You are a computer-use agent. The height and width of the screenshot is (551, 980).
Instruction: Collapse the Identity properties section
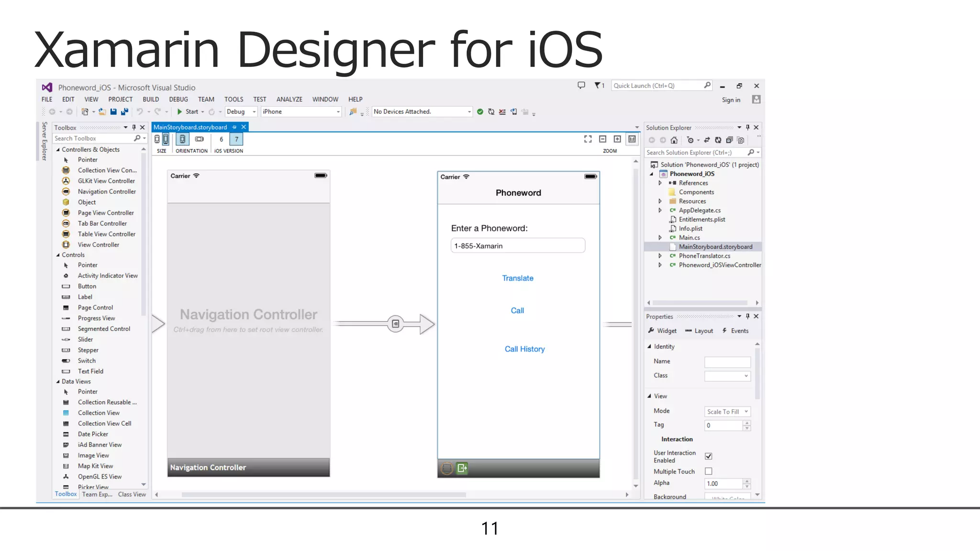[649, 347]
